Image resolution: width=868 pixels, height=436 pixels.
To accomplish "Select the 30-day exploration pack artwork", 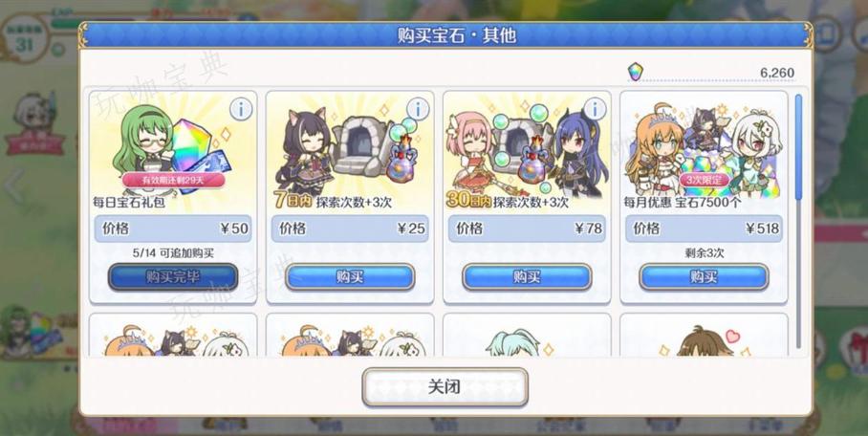I will click(x=527, y=148).
